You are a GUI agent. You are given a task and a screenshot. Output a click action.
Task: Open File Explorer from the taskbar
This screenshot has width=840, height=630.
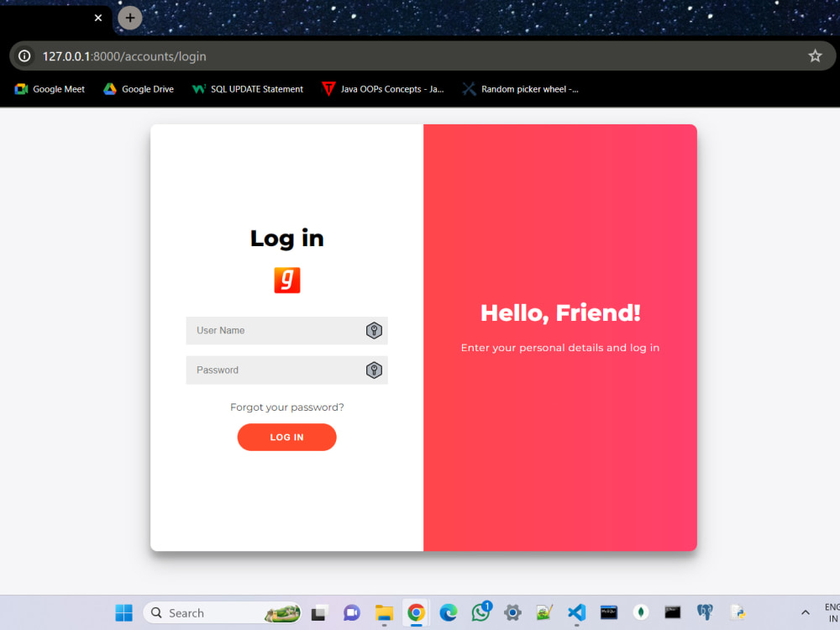(384, 612)
